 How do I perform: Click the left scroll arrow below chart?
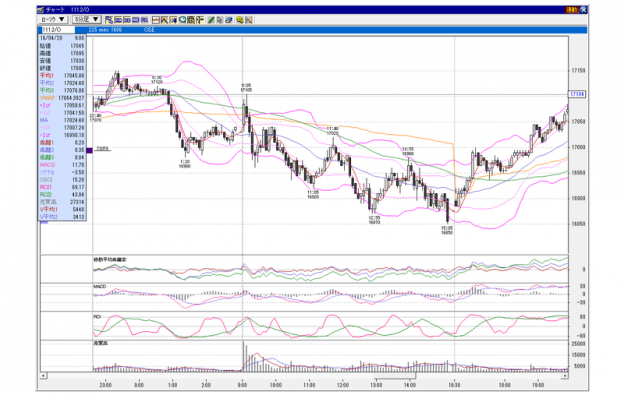[x=44, y=376]
